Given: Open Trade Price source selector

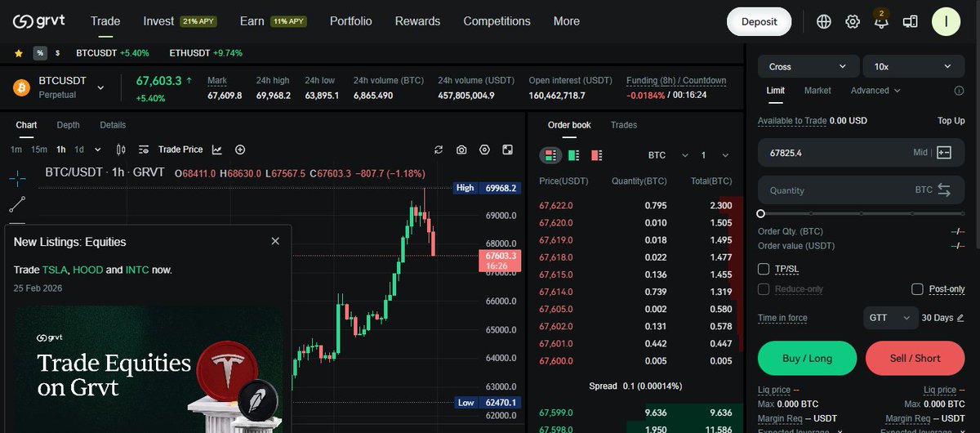Looking at the screenshot, I should pyautogui.click(x=180, y=150).
